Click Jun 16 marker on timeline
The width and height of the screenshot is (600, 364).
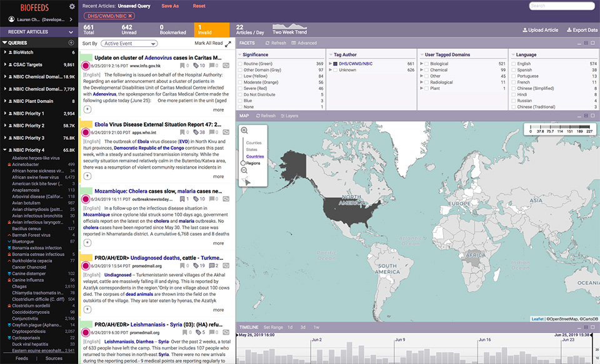484,340
